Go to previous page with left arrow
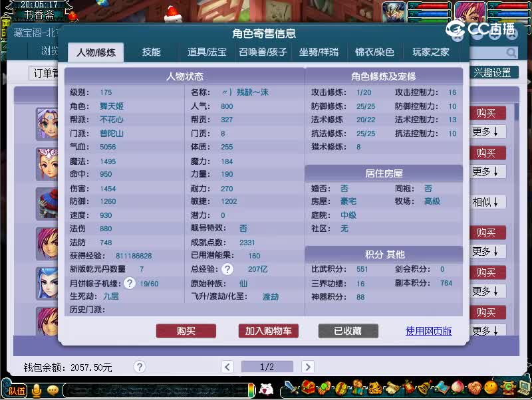This screenshot has height=400, width=532. (227, 367)
